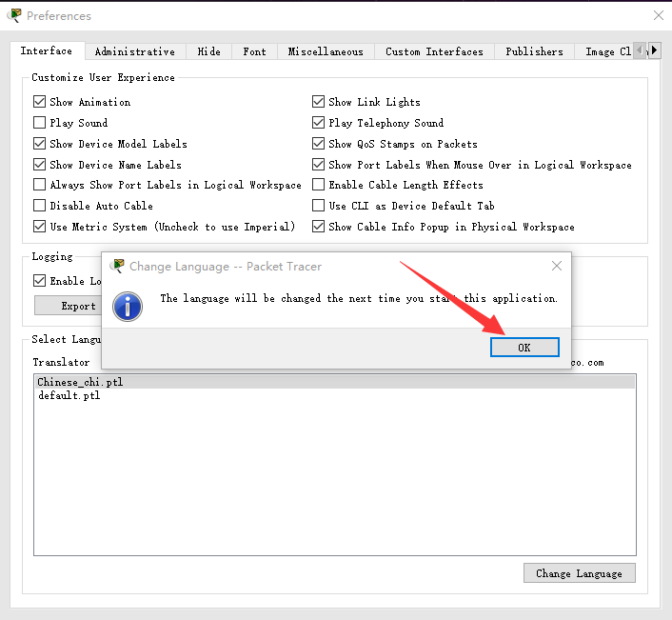Screen dimensions: 672x620
Task: Show more tabs with right arrow
Action: pyautogui.click(x=654, y=50)
